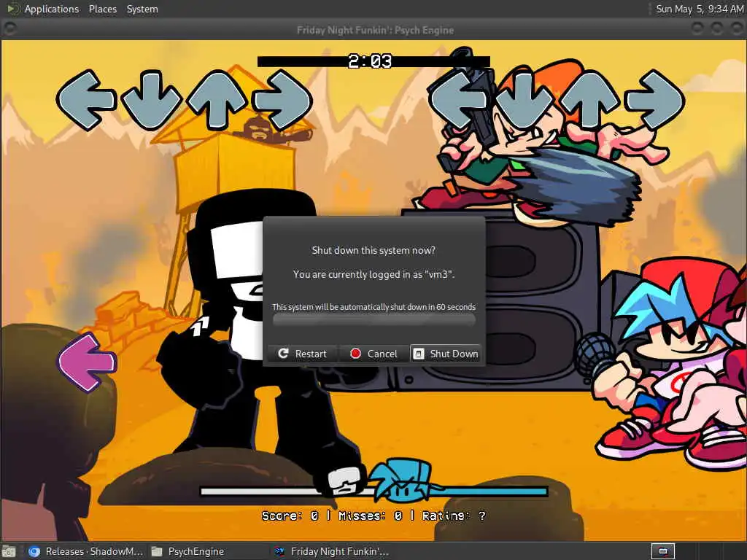
Task: Click the window menu button in title bar
Action: click(9, 29)
